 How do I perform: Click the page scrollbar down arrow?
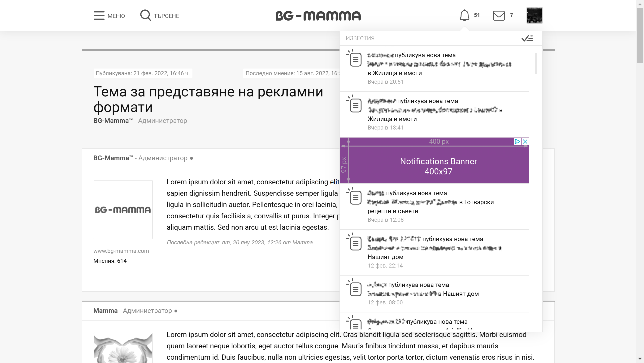pos(640,359)
